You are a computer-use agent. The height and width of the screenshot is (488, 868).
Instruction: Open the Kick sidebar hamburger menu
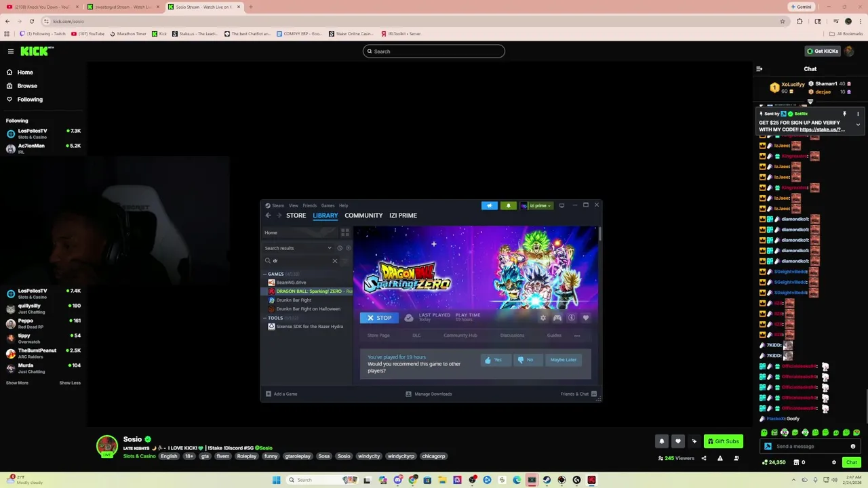coord(11,51)
